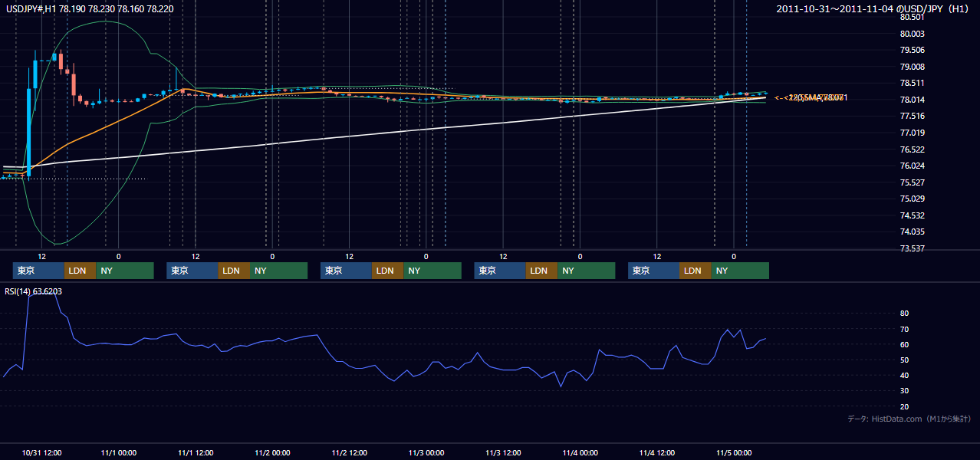
Task: Click the RSI axis level 40 label
Action: pos(905,375)
